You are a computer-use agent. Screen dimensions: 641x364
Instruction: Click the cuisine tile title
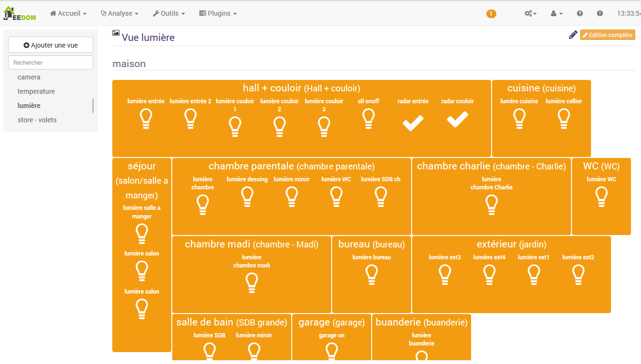tap(542, 88)
